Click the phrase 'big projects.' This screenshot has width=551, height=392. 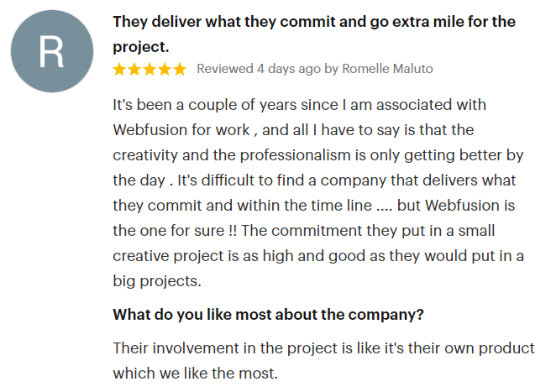tap(157, 281)
